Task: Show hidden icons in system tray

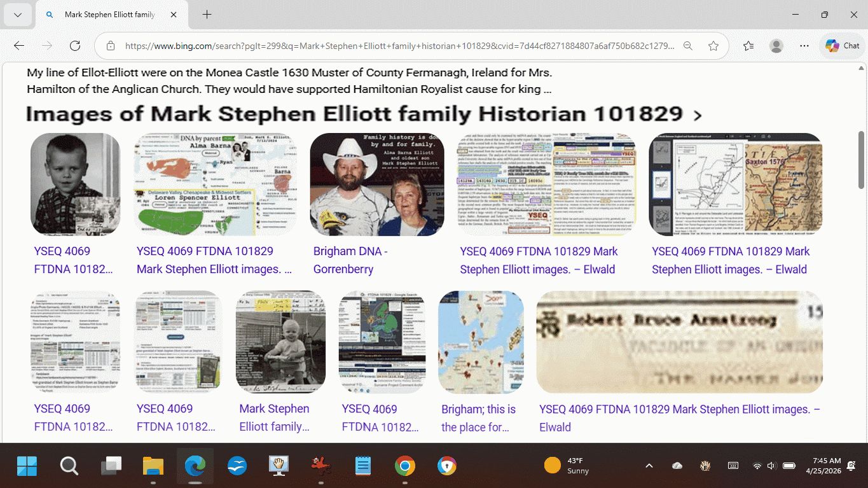Action: tap(649, 466)
